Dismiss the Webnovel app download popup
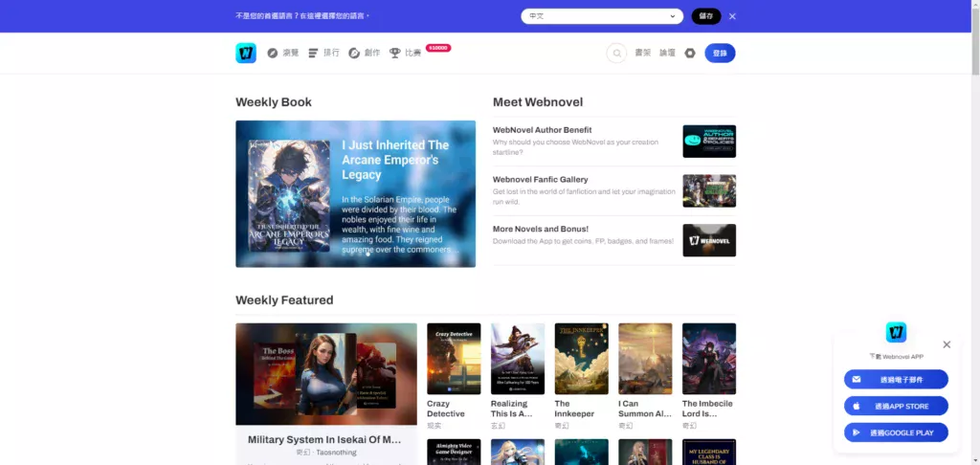This screenshot has height=465, width=980. [x=947, y=344]
